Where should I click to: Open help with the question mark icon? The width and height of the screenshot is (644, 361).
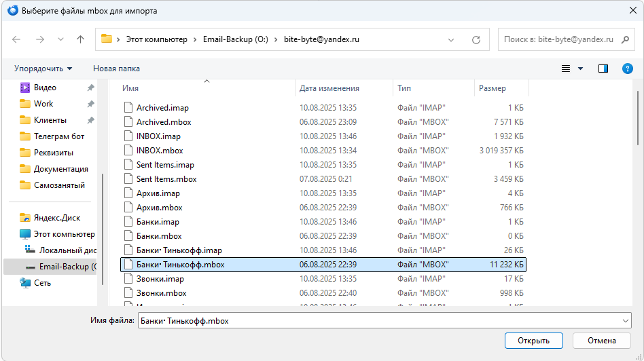coord(628,69)
